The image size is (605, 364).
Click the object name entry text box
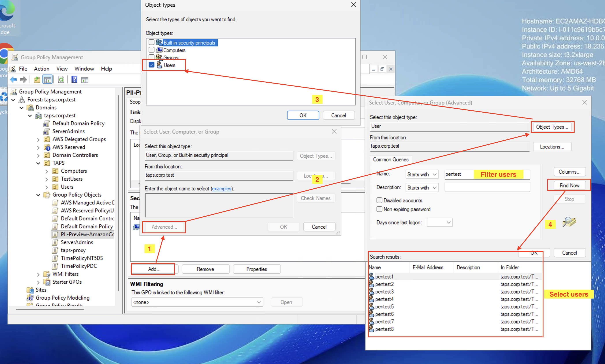(x=219, y=206)
